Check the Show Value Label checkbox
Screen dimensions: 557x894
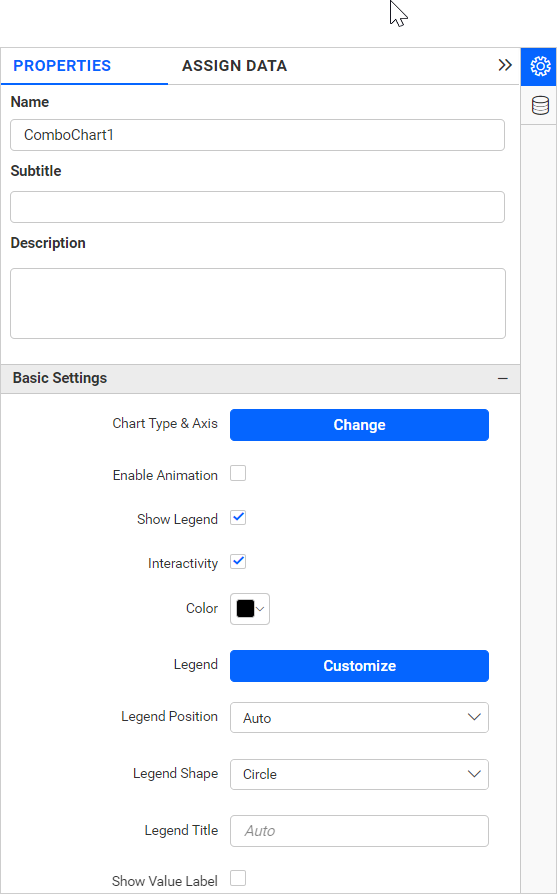(x=238, y=878)
